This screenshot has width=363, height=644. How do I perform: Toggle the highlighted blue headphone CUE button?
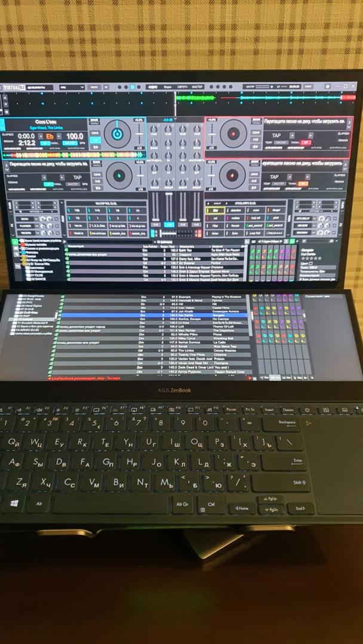[x=169, y=225]
